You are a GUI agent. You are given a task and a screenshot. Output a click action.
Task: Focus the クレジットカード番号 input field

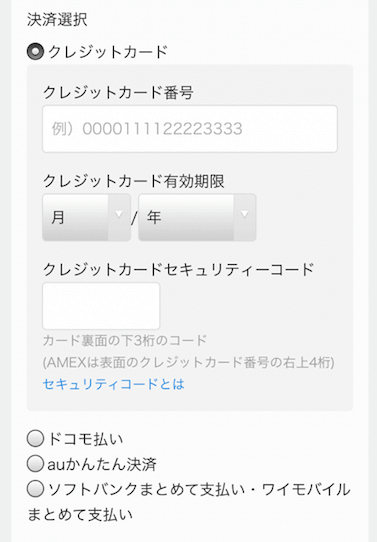[x=190, y=129]
